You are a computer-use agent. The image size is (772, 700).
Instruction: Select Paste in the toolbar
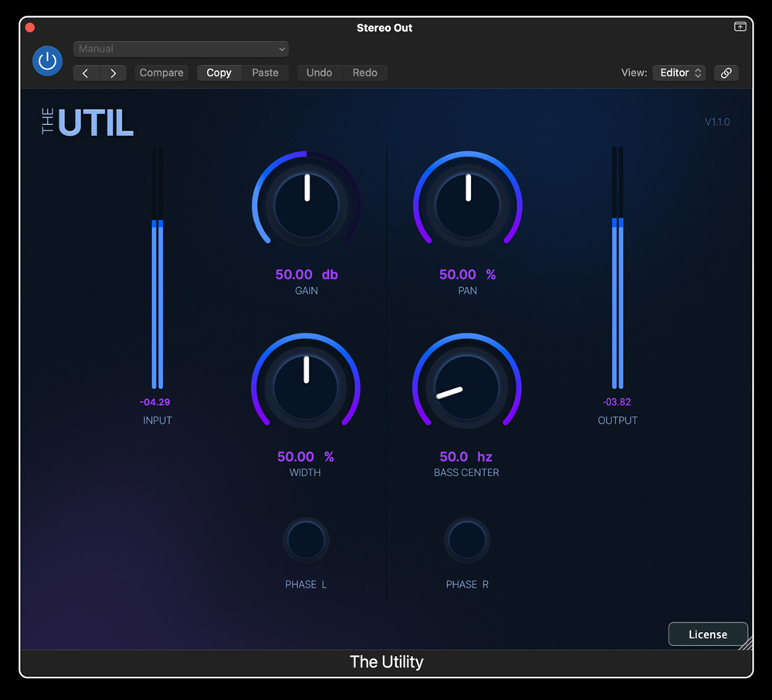point(266,73)
